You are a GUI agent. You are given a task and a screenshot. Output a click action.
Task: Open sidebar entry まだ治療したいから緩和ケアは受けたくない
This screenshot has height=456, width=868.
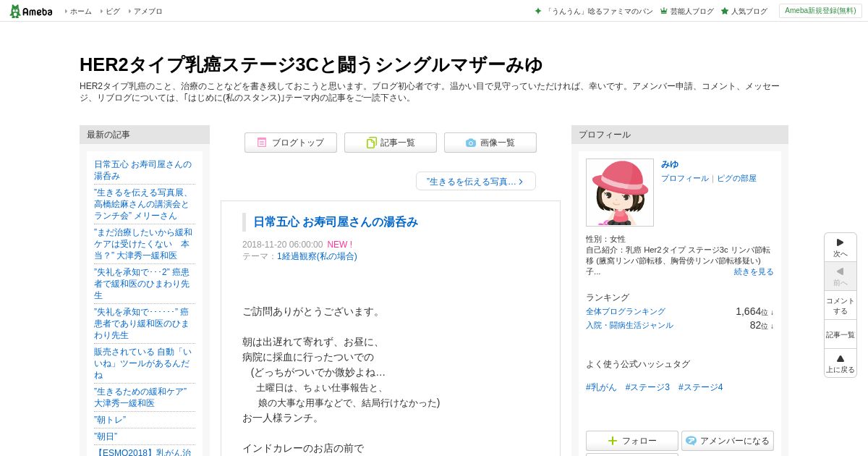(x=142, y=244)
